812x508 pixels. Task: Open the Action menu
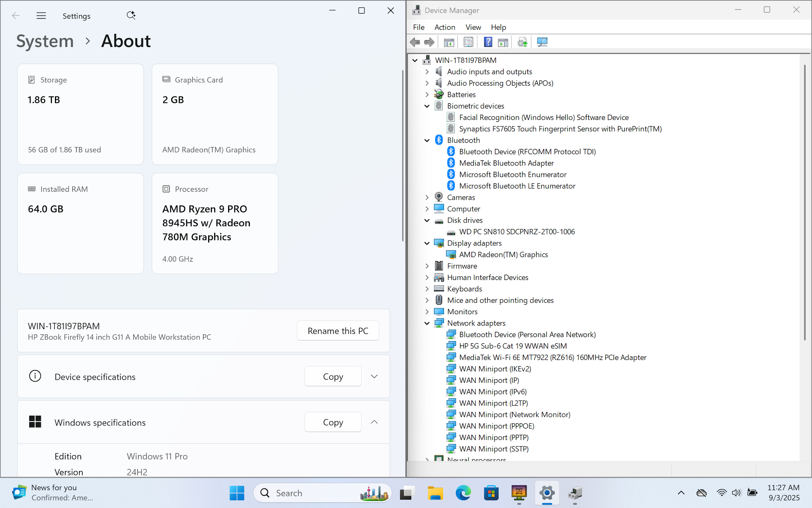[445, 27]
